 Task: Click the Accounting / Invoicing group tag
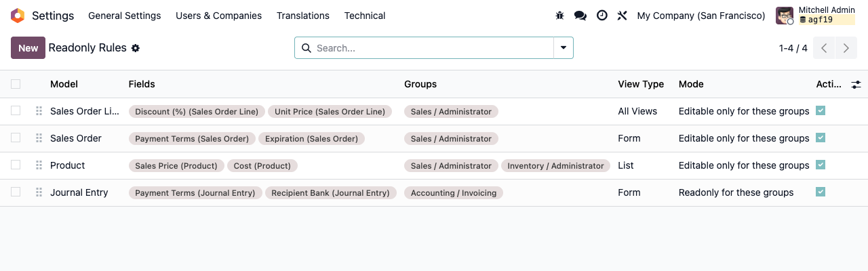pyautogui.click(x=454, y=193)
